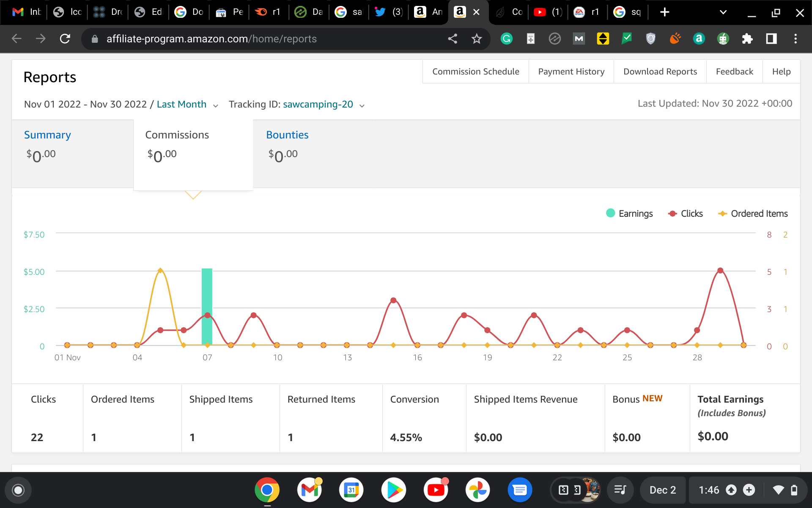The image size is (812, 508).
Task: Click the address bar URL
Action: click(211, 39)
